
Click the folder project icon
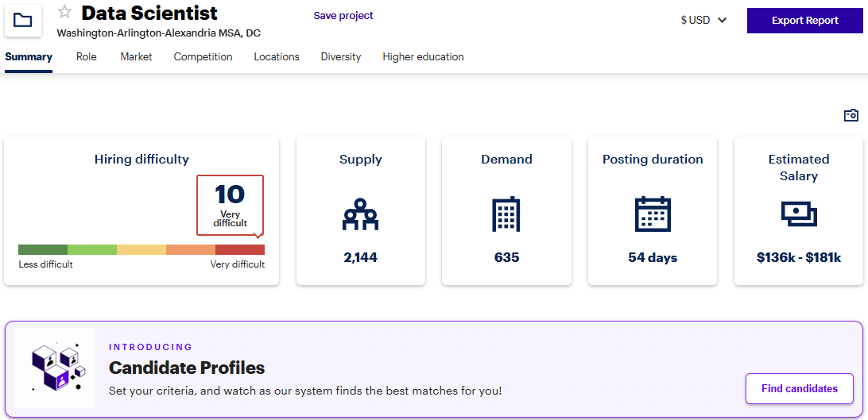click(23, 20)
